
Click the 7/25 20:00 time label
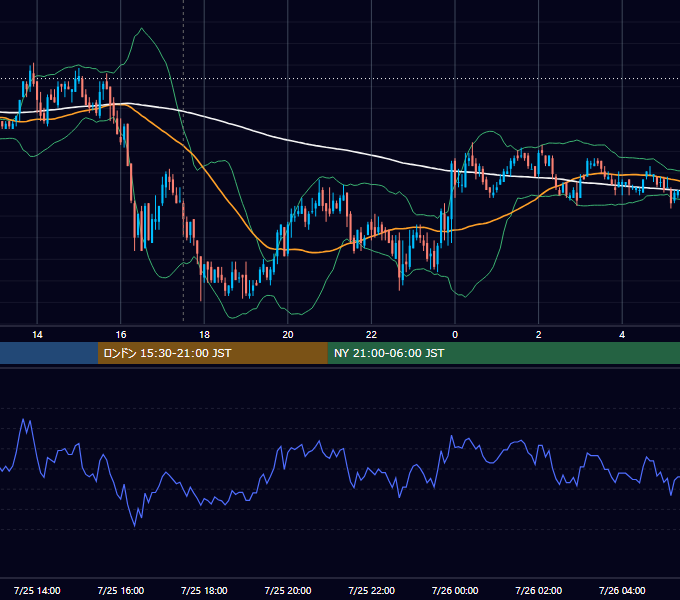coord(288,590)
